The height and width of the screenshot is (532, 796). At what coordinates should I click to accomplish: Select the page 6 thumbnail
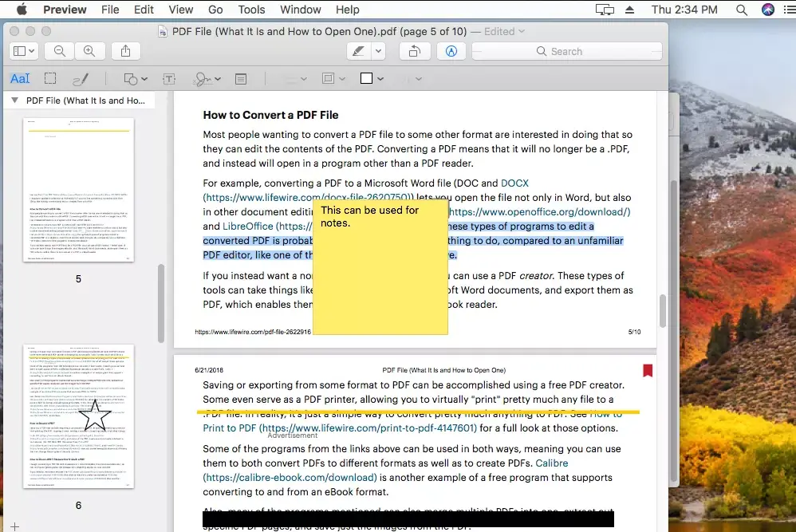(78, 416)
